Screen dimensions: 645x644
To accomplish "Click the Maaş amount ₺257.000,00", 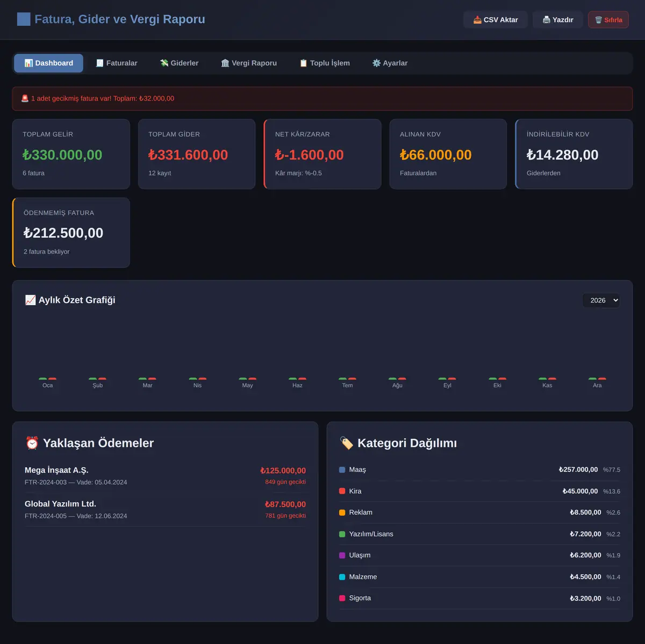I will [x=578, y=469].
